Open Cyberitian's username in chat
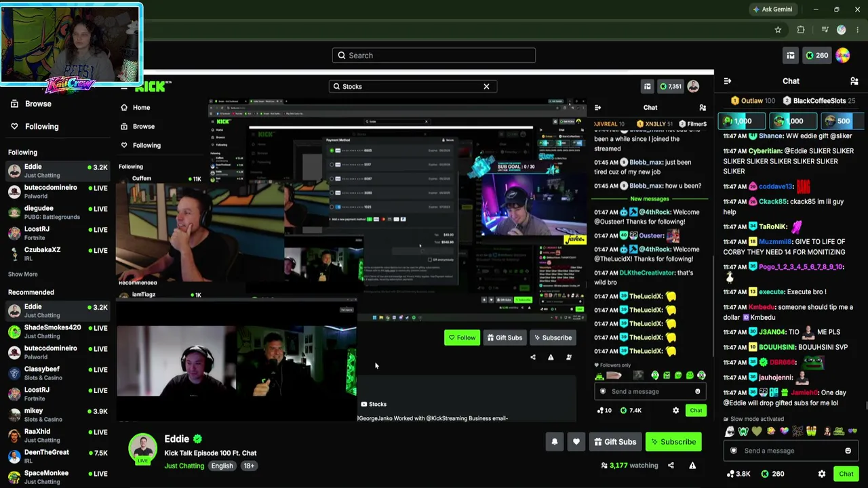868x488 pixels. (x=765, y=151)
